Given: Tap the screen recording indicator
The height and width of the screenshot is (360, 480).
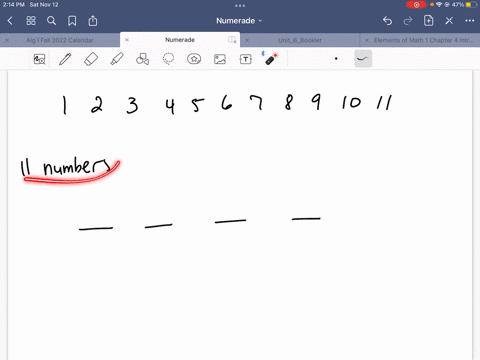Looking at the screenshot, I should [x=416, y=5].
